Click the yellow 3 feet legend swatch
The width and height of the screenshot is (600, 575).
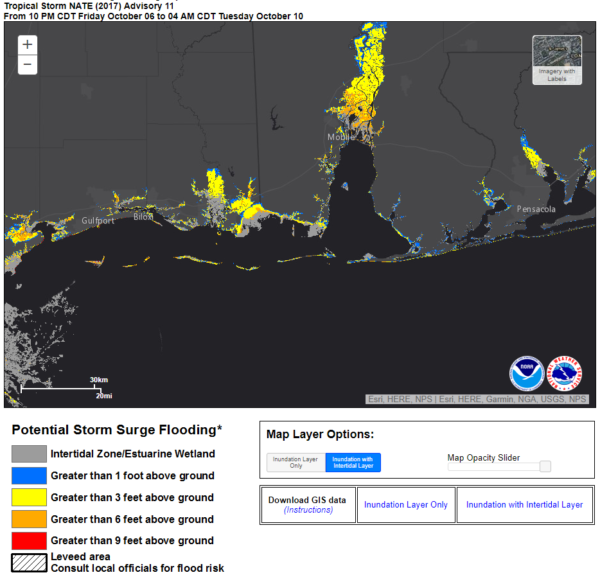tap(27, 498)
